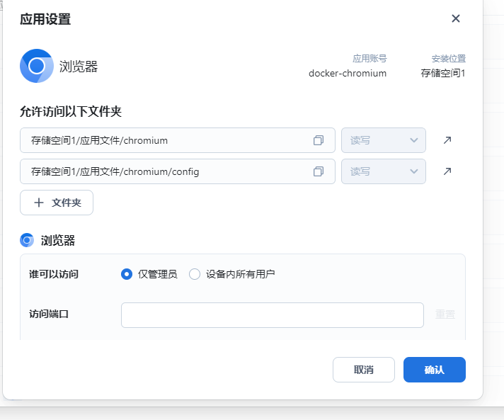The image size is (504, 420).
Task: Close the 应用设置 dialog
Action: (x=455, y=18)
